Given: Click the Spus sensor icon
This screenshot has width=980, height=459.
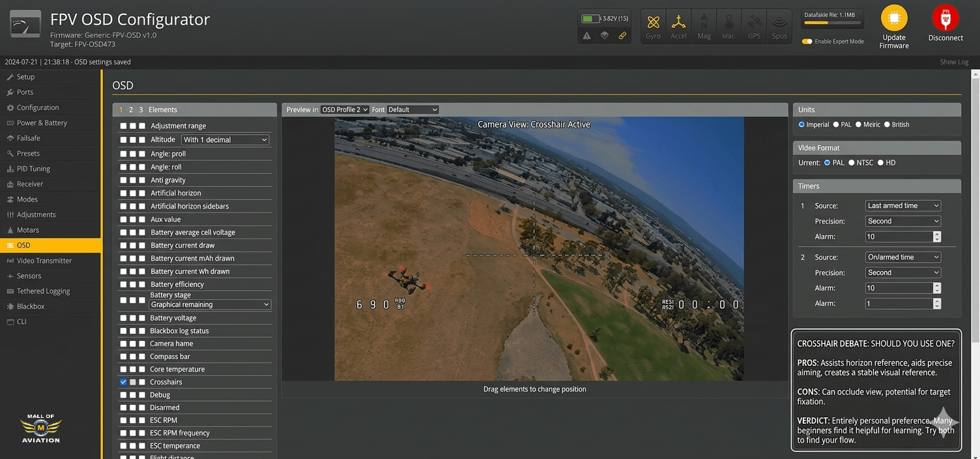Looking at the screenshot, I should pyautogui.click(x=779, y=25).
